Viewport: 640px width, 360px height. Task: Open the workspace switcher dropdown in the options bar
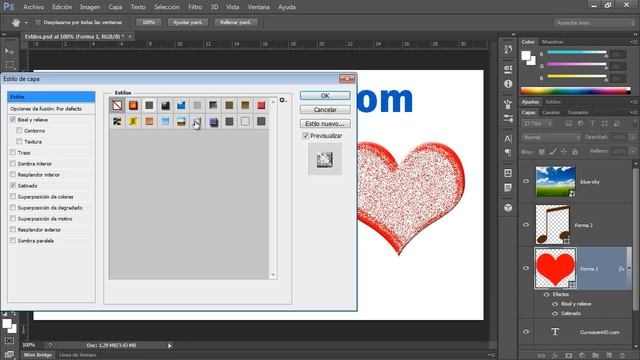click(595, 23)
